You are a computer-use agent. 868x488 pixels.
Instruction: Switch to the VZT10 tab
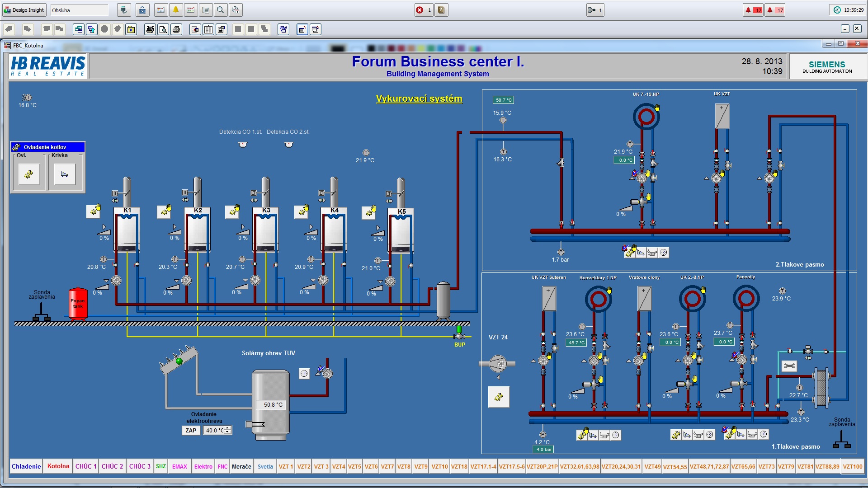pos(439,466)
